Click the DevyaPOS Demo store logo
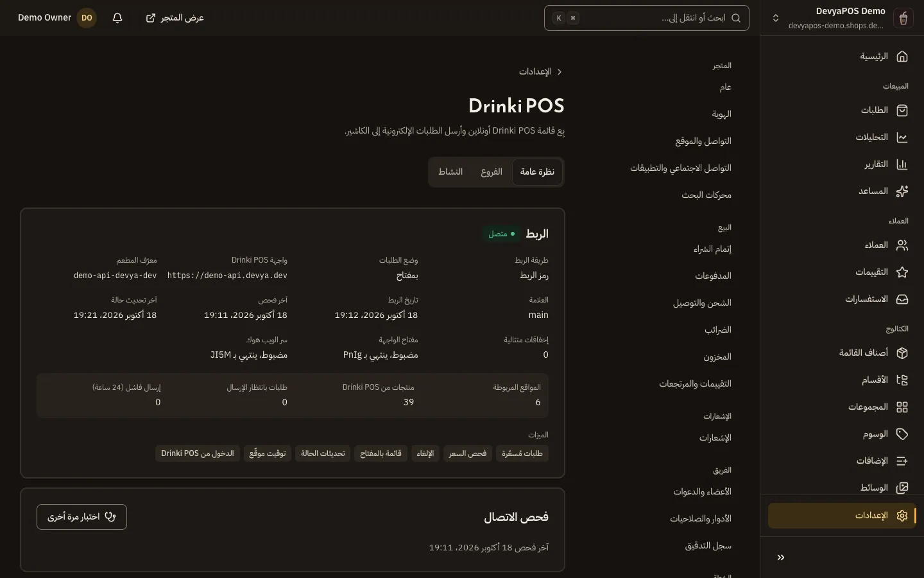924x578 pixels. pos(903,18)
